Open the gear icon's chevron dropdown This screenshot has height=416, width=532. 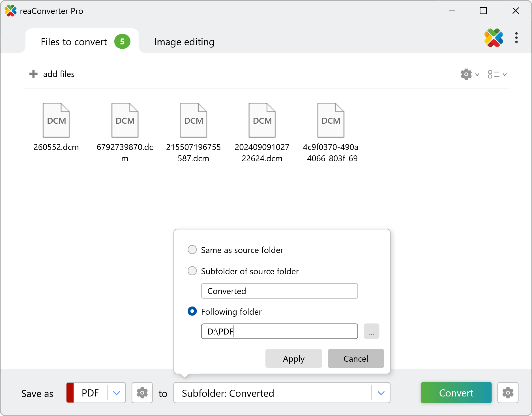coord(477,74)
